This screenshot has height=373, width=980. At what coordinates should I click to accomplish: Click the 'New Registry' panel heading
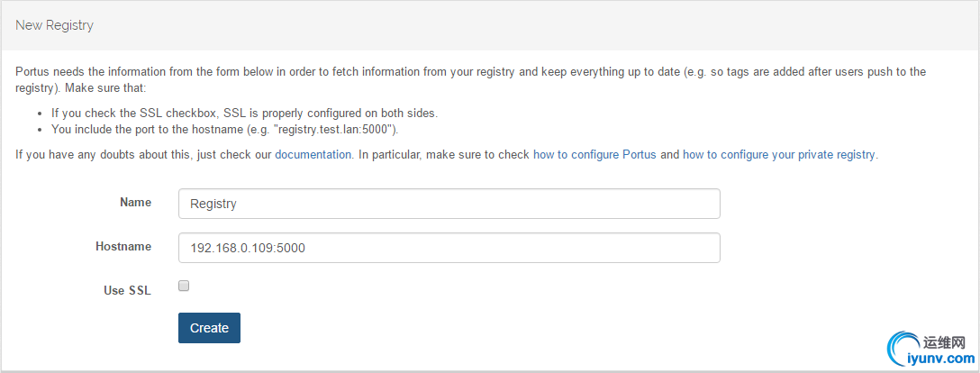tap(54, 25)
